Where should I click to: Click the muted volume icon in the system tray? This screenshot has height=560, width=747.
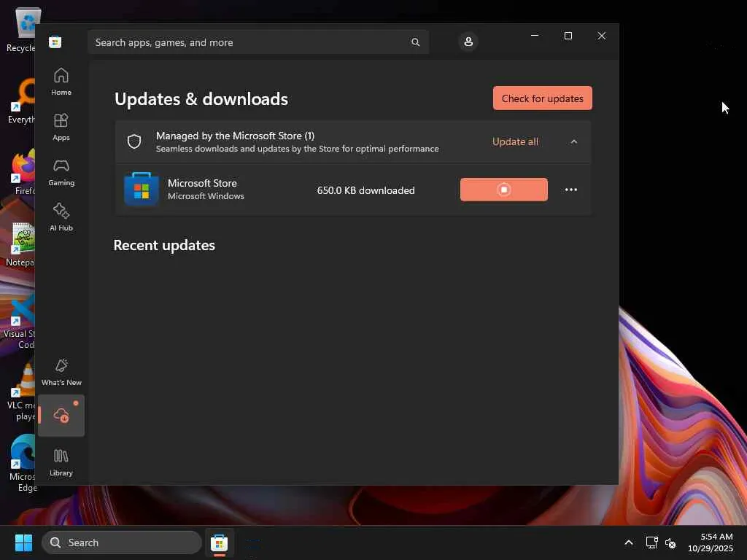(670, 542)
